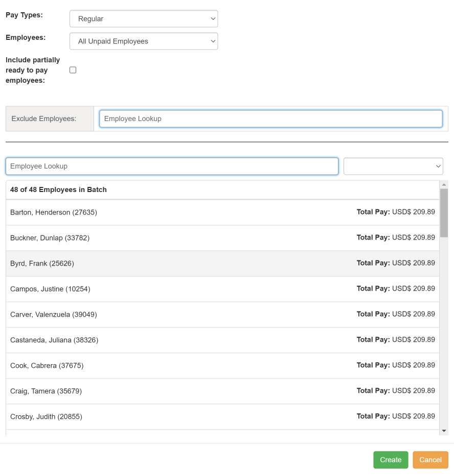Open the blank dropdown beside Employee Lookup
The width and height of the screenshot is (454, 476).
pos(393,166)
